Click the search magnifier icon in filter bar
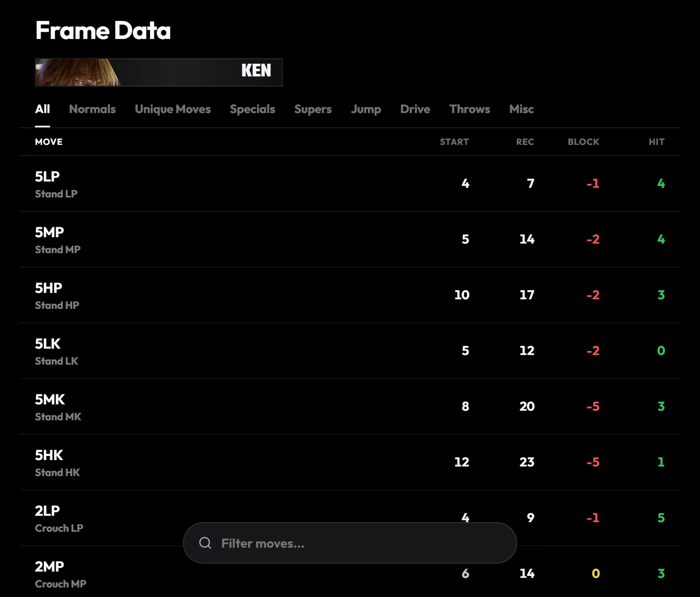Screen dimensions: 700x597 205,543
